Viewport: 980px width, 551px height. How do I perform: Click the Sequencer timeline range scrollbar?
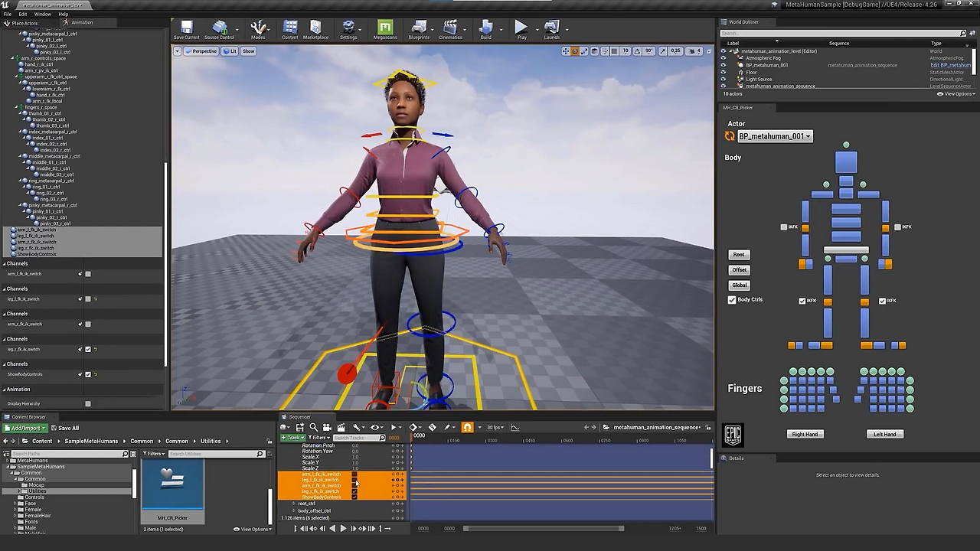544,528
